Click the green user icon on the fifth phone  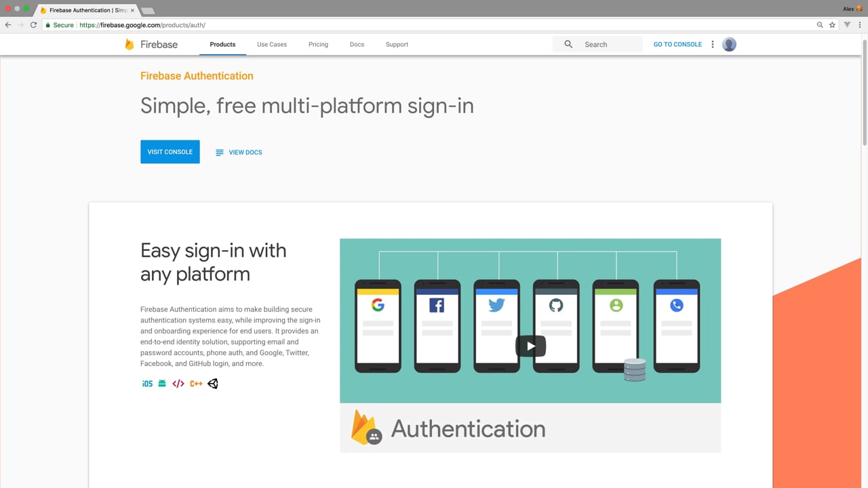(x=616, y=305)
